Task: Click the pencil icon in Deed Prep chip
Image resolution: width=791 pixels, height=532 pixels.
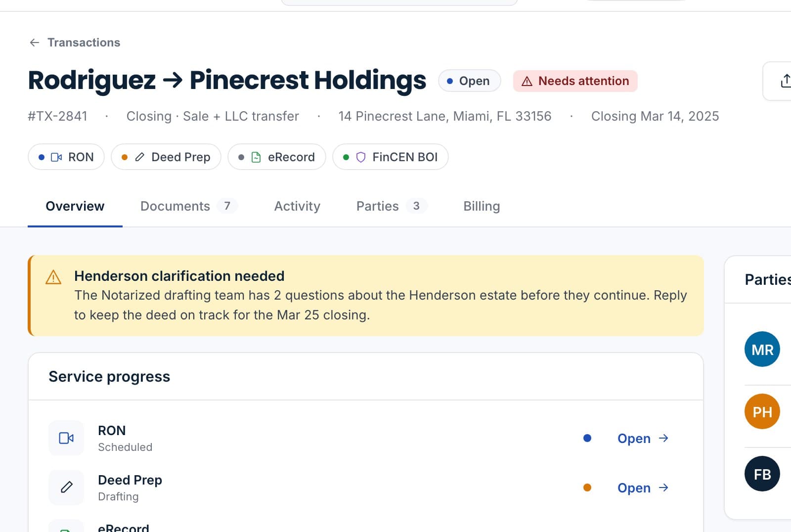Action: pos(140,157)
